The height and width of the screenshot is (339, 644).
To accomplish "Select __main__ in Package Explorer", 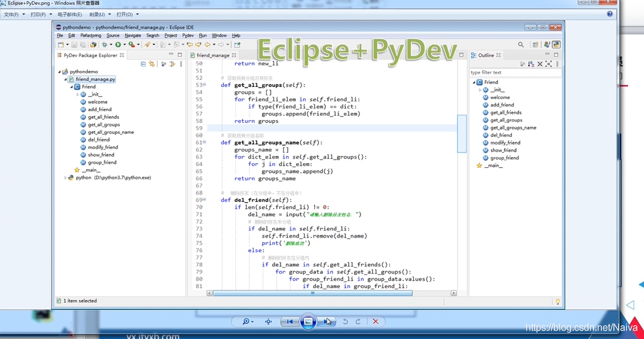I will click(91, 170).
